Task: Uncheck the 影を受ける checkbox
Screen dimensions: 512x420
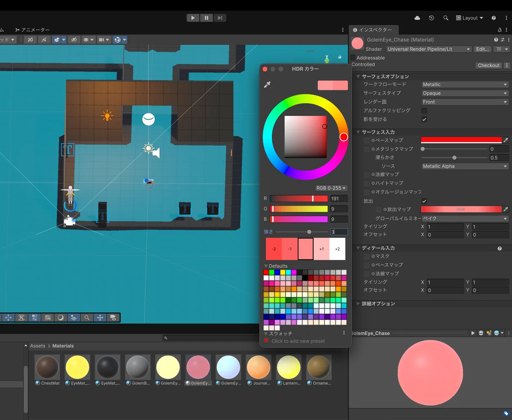Action: click(x=424, y=119)
